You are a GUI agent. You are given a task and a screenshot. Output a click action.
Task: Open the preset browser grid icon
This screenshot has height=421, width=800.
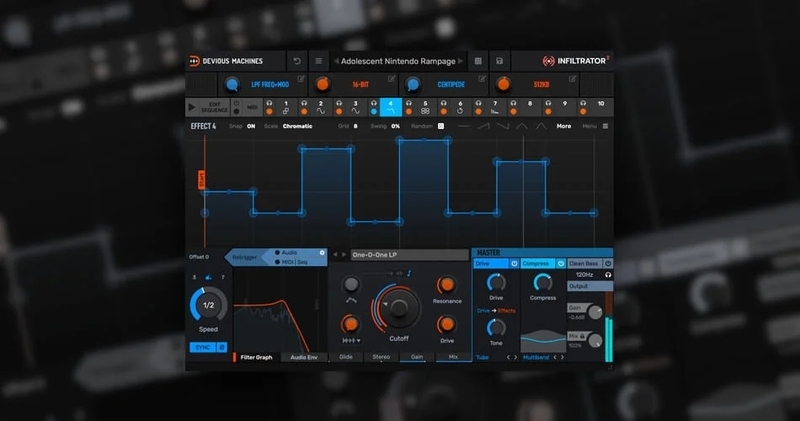478,61
